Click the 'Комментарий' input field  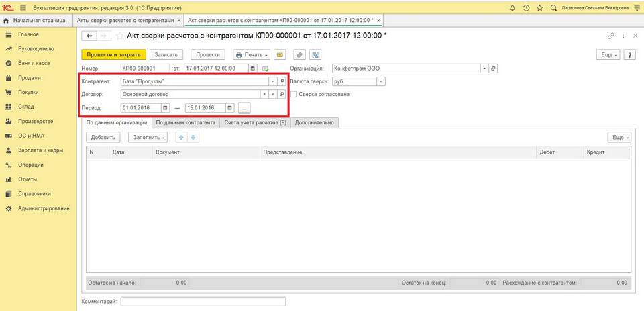click(203, 302)
